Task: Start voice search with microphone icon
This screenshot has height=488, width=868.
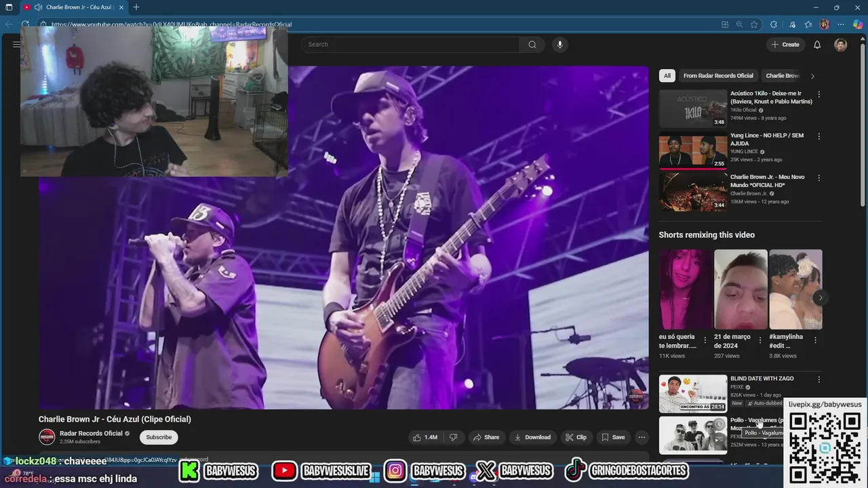Action: point(559,45)
